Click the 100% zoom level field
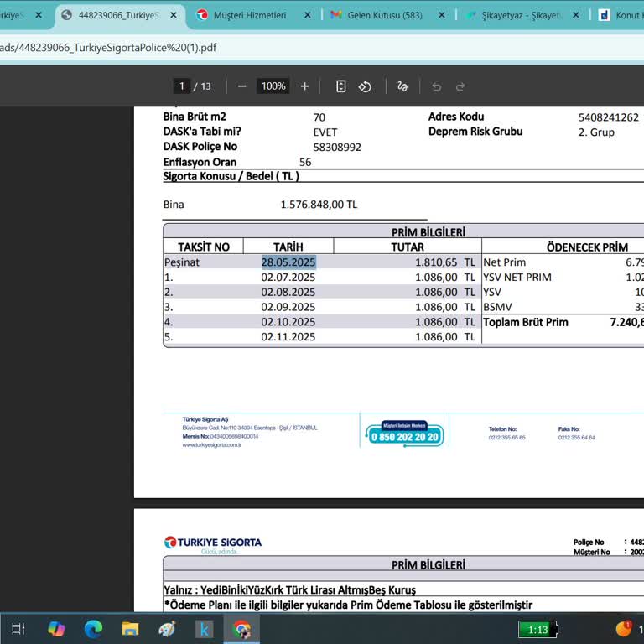Image resolution: width=644 pixels, height=644 pixels. (x=273, y=86)
